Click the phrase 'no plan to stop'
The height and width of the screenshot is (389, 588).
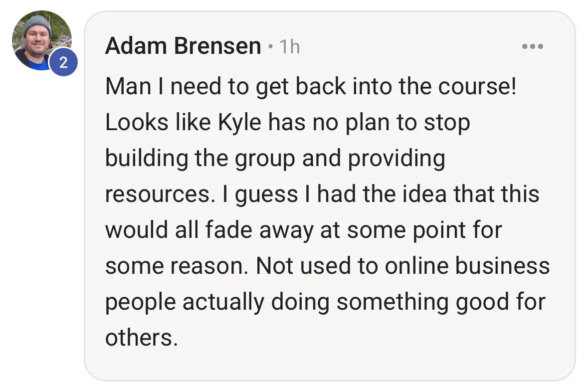pos(391,123)
